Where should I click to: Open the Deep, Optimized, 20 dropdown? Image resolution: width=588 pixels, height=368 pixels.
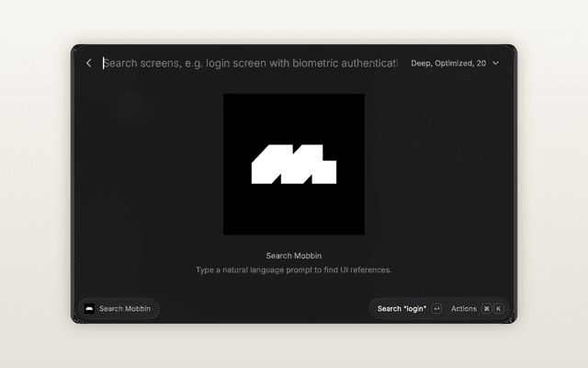tap(455, 63)
